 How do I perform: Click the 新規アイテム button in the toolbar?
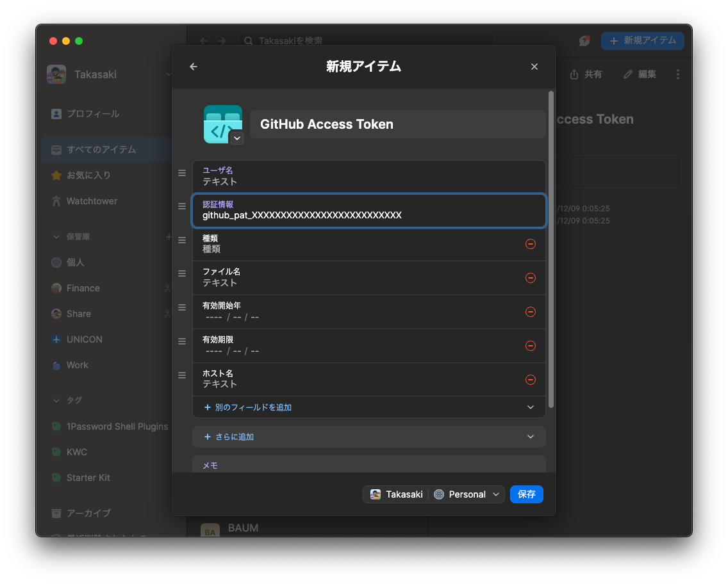coord(643,41)
